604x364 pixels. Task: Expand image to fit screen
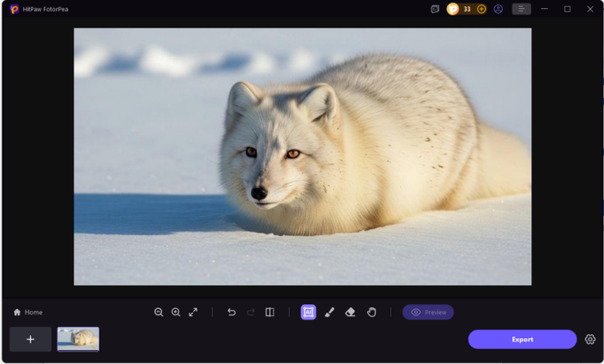194,312
